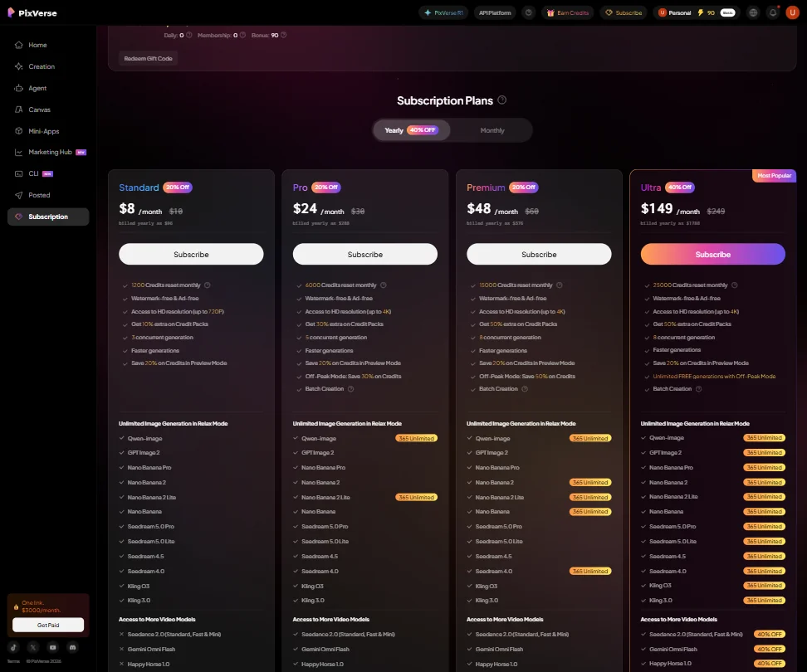The height and width of the screenshot is (672, 807).
Task: Click the Get Paid button
Action: coord(48,625)
